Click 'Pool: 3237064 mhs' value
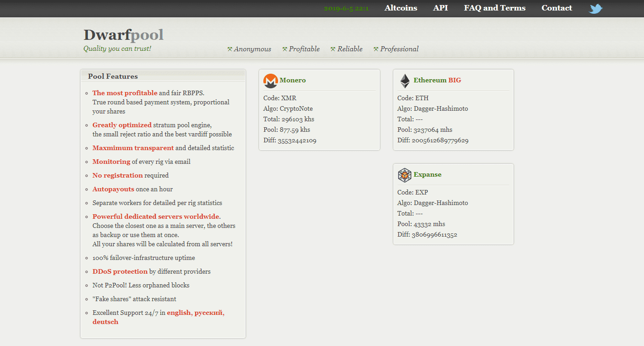 tap(425, 130)
